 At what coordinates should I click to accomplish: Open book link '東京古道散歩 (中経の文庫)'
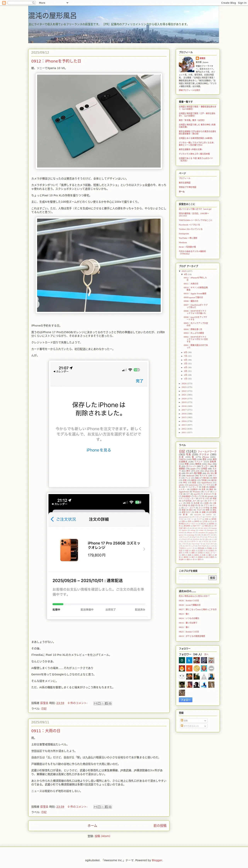190,149
